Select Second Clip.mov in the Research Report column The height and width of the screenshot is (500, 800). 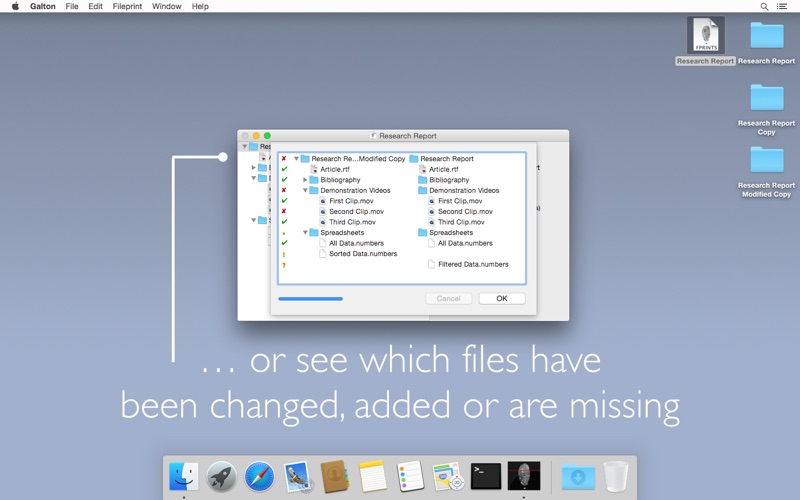coord(460,211)
